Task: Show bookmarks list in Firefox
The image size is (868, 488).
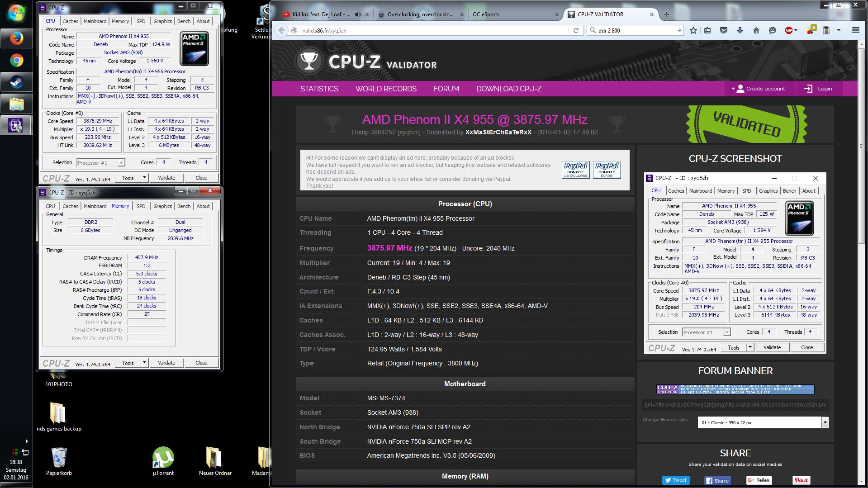Action: [708, 30]
